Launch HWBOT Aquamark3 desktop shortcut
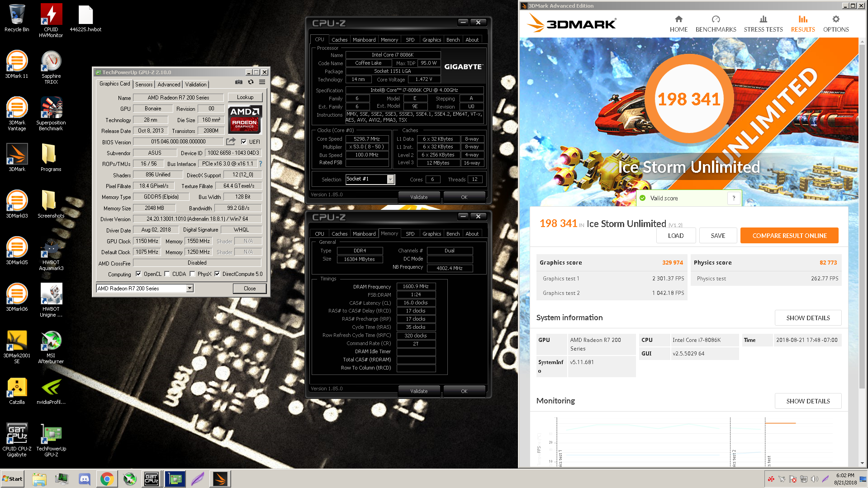The height and width of the screenshot is (488, 868). (51, 253)
